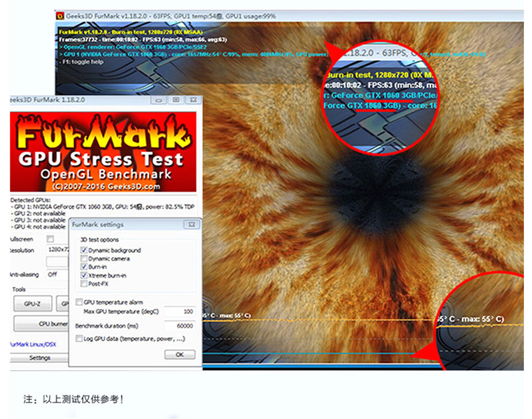Start the CPU burner tool
Screen dimensions: 532x419
[41, 324]
